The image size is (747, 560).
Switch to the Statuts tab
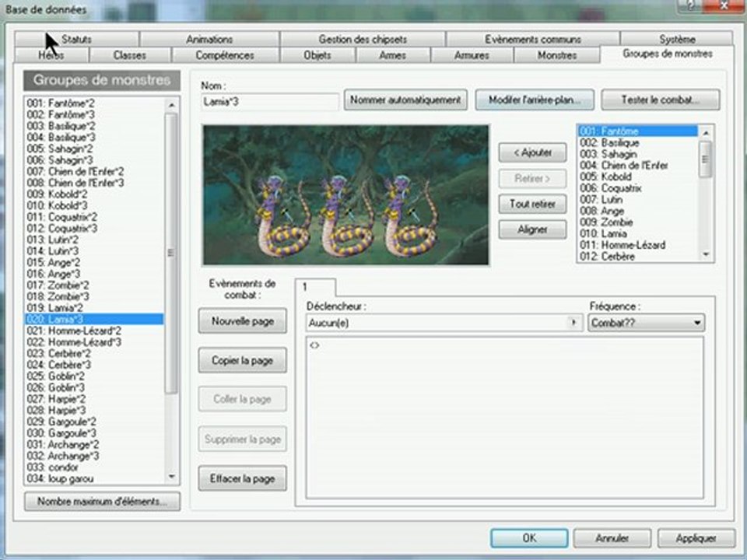(77, 39)
